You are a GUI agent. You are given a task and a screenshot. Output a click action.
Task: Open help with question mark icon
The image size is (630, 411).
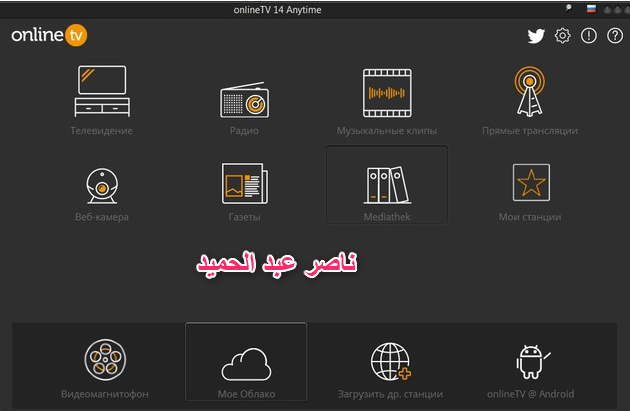coord(615,36)
